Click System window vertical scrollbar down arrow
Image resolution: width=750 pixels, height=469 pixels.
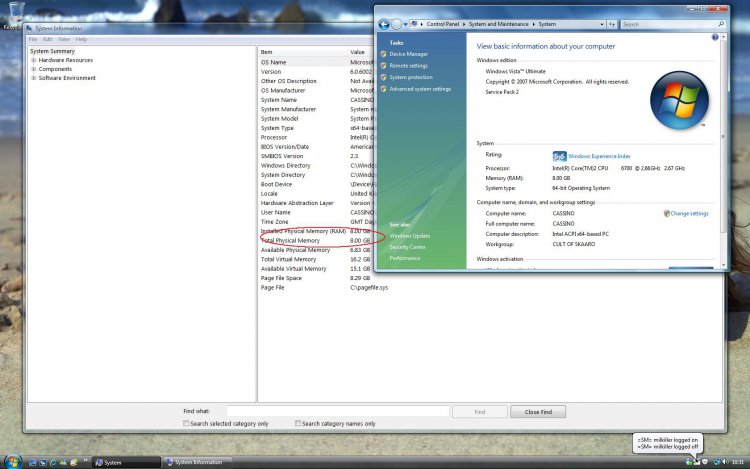point(723,264)
